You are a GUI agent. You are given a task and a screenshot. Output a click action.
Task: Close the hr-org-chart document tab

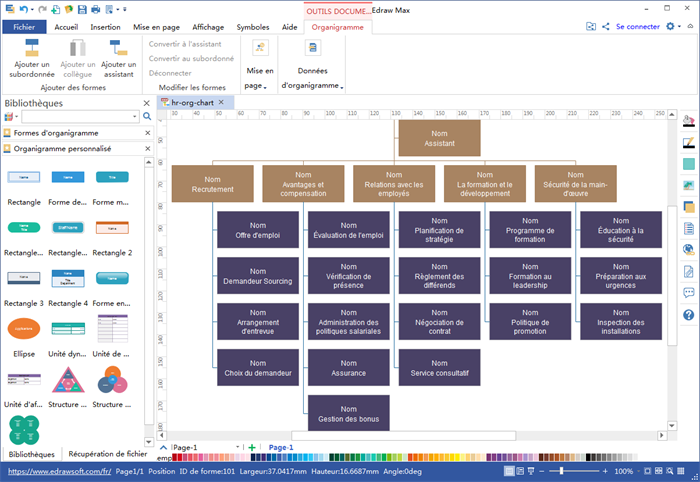227,102
